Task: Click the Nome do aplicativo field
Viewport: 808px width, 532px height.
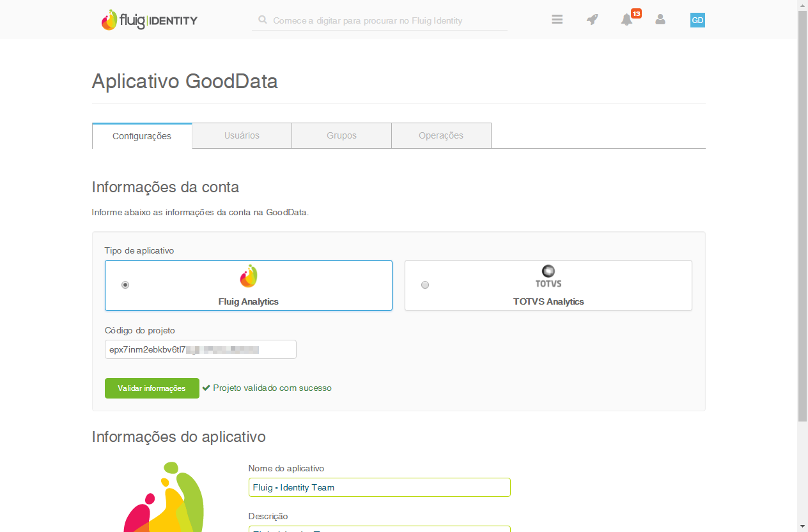Action: (380, 487)
